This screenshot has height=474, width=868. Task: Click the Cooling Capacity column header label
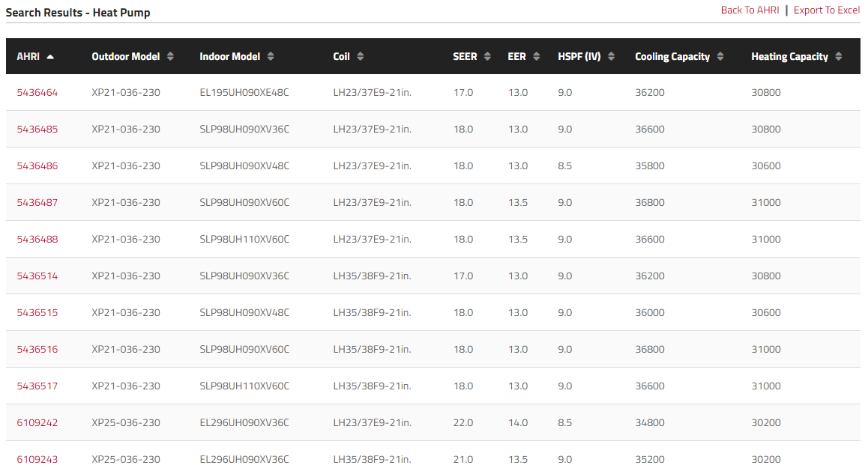(x=672, y=56)
